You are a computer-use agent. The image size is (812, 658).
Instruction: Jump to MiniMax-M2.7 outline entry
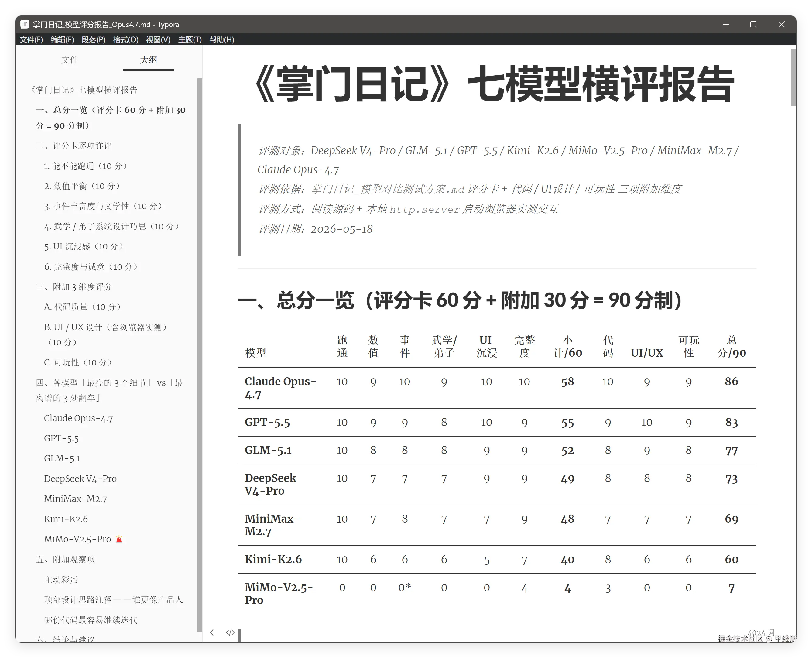click(x=75, y=499)
